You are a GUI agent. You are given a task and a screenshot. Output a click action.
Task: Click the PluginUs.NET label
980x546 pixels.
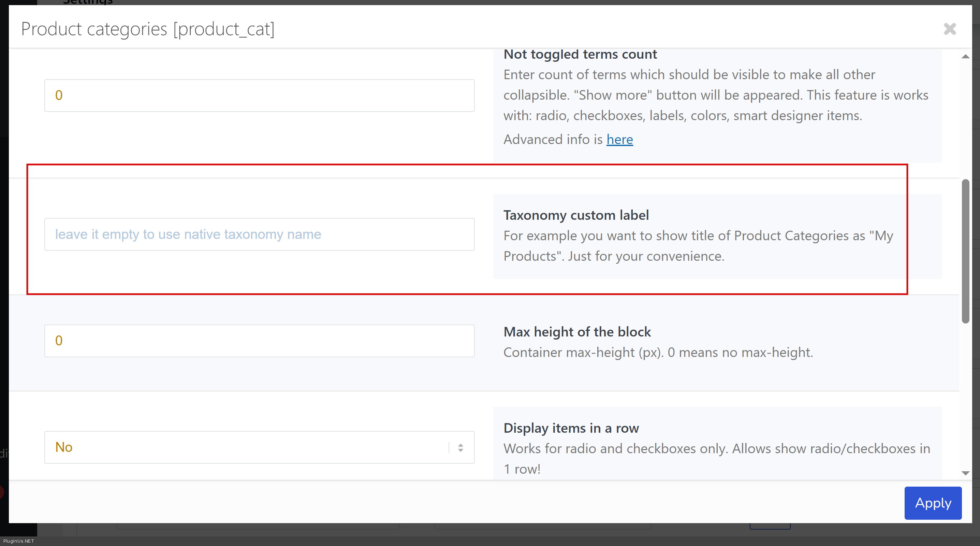coord(18,541)
